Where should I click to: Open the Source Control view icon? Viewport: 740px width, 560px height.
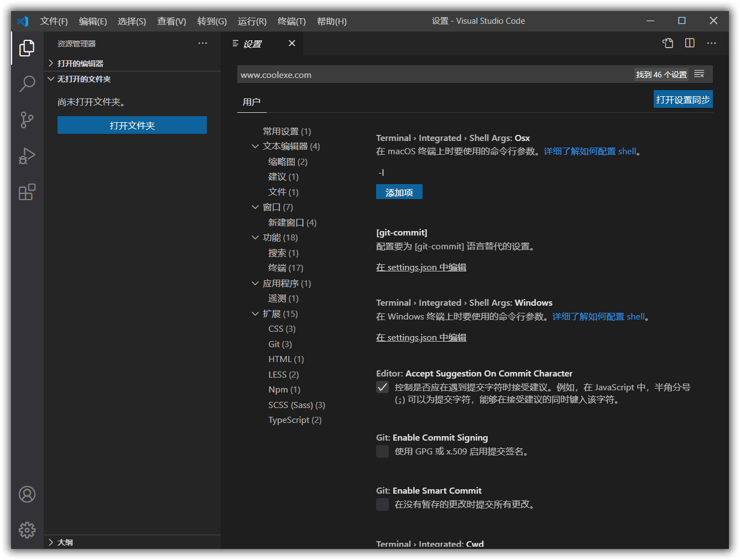(27, 120)
